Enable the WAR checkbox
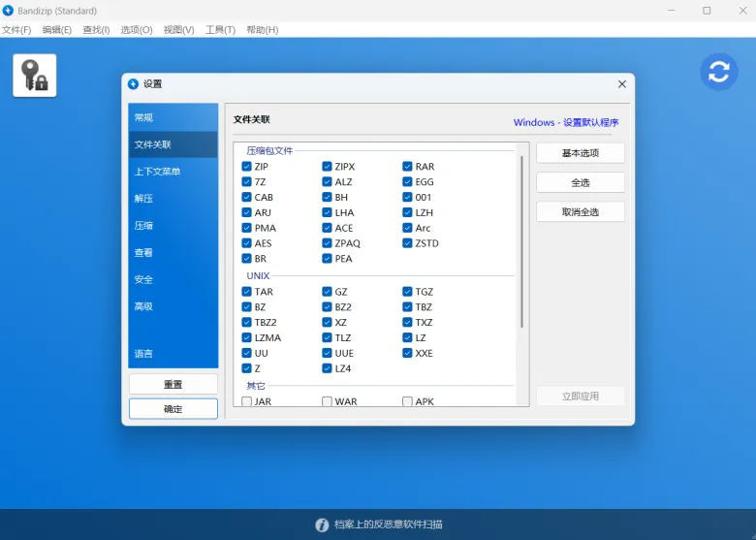The image size is (756, 540). (327, 401)
